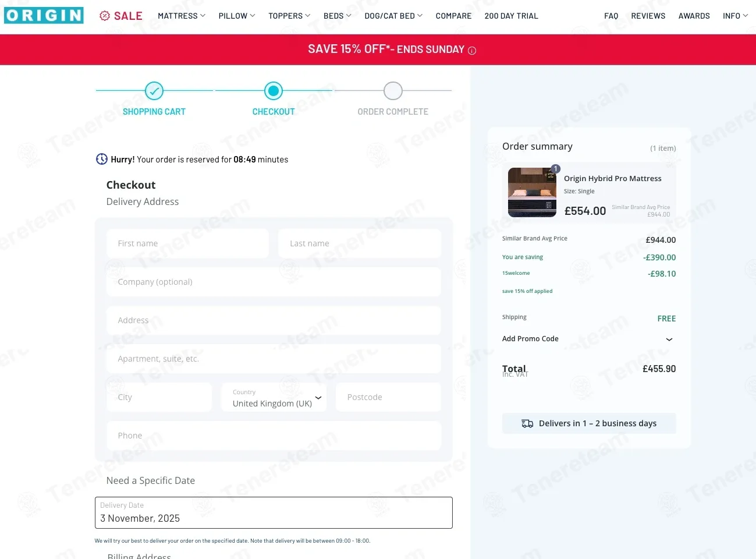Visit the FAQ page
This screenshot has height=559, width=756.
[611, 16]
